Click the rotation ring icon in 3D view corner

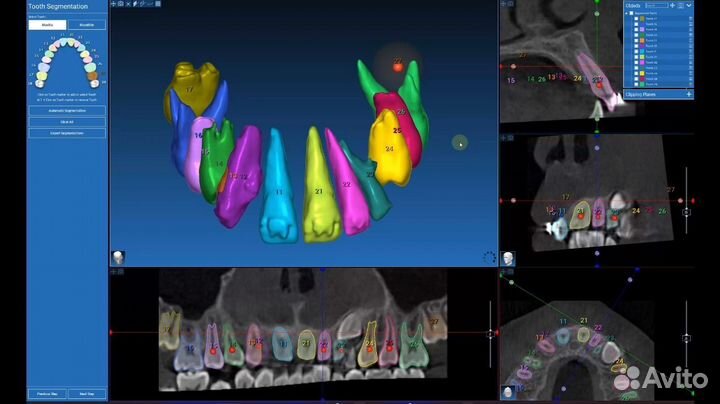(489, 257)
